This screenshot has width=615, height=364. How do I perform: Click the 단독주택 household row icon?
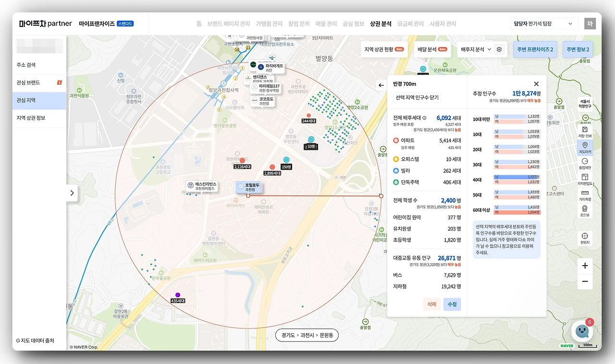(396, 182)
